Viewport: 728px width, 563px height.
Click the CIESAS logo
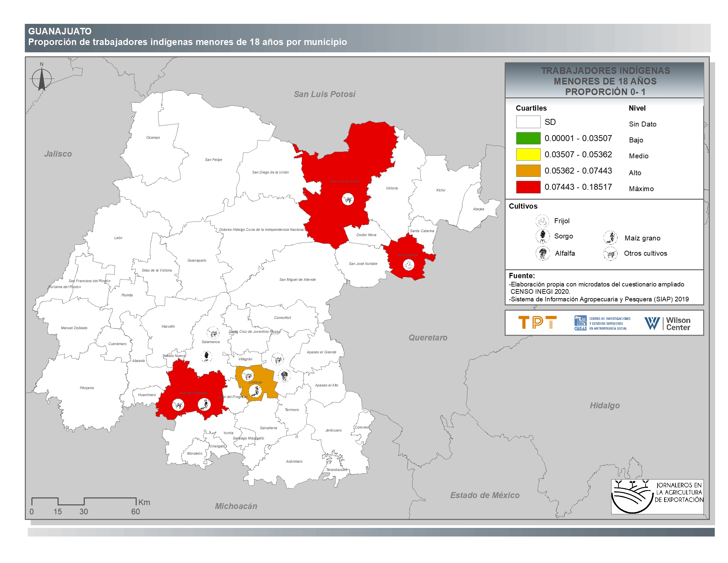click(602, 323)
